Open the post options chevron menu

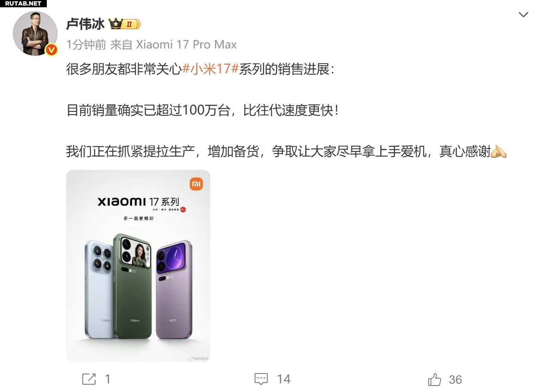[x=523, y=15]
